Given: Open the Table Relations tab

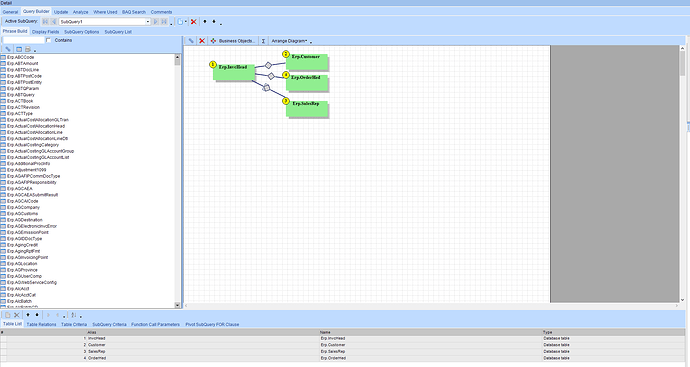Looking at the screenshot, I should tap(41, 324).
